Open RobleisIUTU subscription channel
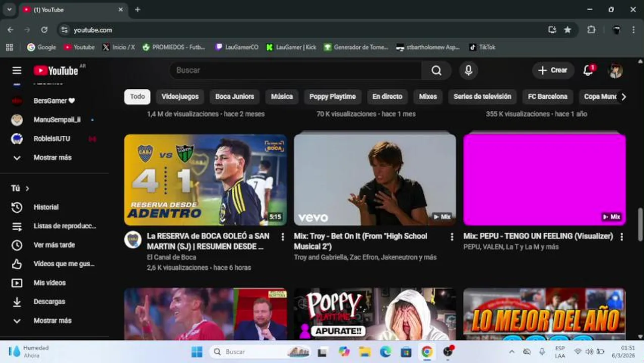This screenshot has height=363, width=644. [52, 139]
